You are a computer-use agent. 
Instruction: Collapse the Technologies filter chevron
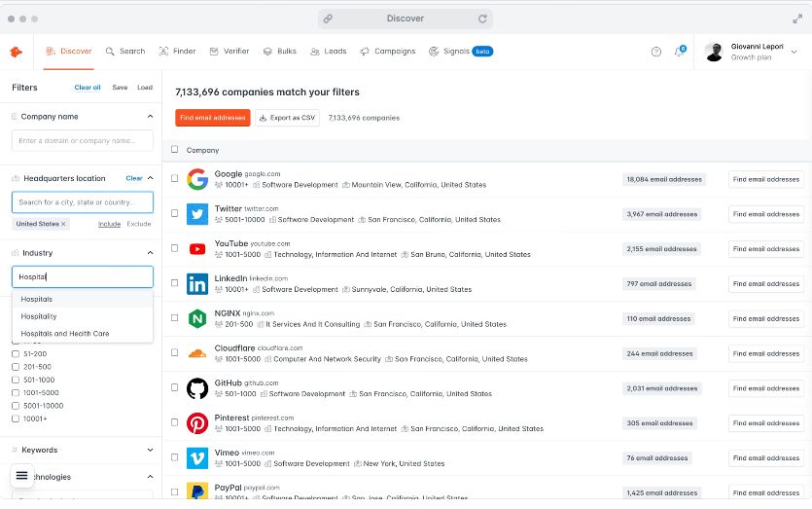(150, 477)
